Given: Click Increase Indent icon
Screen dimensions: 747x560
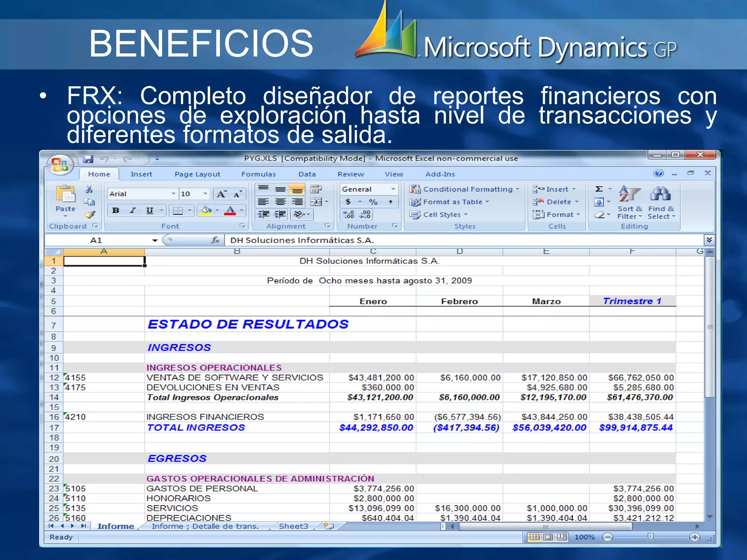Looking at the screenshot, I should (x=280, y=214).
